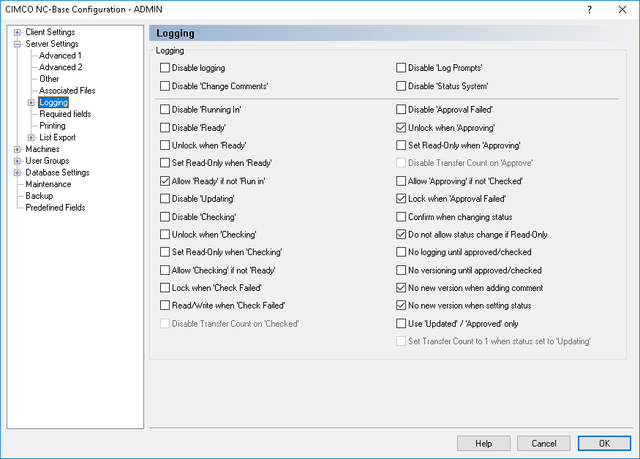Check Confirm when changing status

[x=401, y=217]
